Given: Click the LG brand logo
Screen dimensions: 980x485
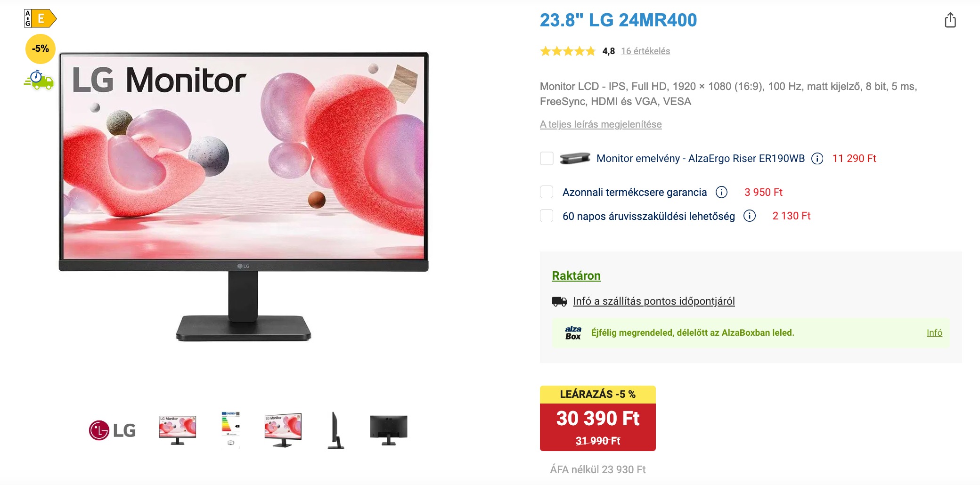Looking at the screenshot, I should (113, 430).
